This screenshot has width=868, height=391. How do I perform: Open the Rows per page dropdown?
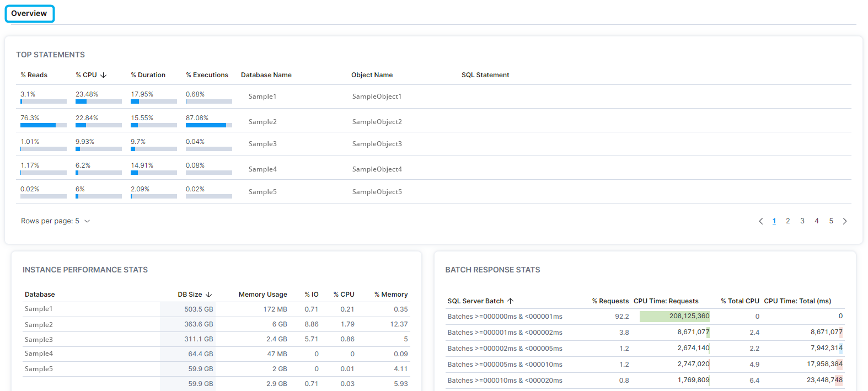(56, 221)
